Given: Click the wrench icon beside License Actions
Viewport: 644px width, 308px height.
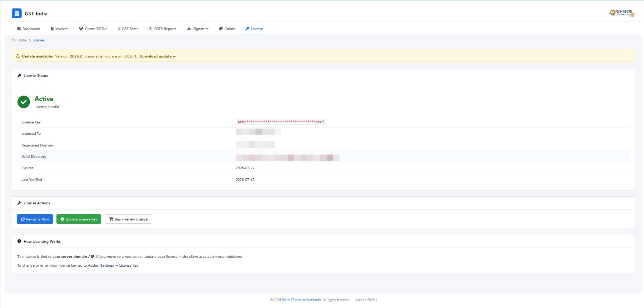Looking at the screenshot, I should pos(19,203).
